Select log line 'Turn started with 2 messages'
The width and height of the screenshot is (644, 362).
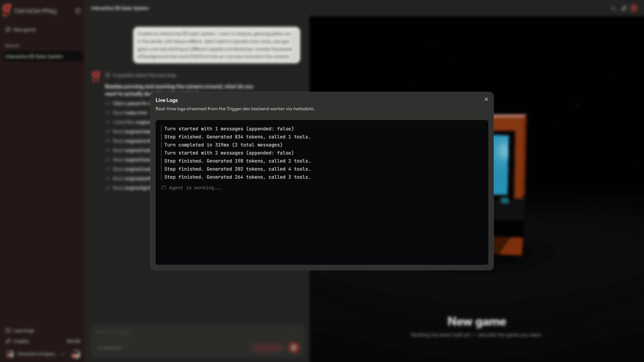click(229, 153)
